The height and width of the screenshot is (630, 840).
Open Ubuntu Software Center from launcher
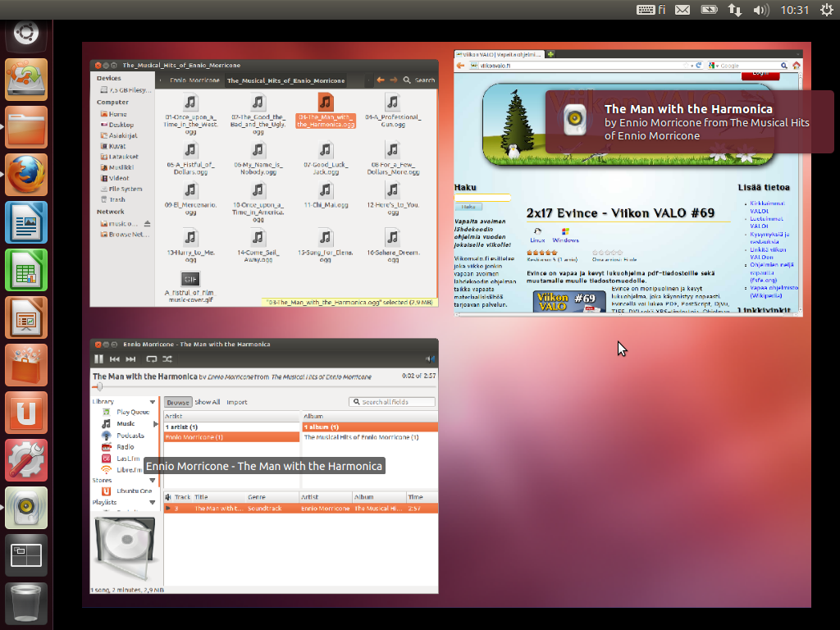coord(25,365)
